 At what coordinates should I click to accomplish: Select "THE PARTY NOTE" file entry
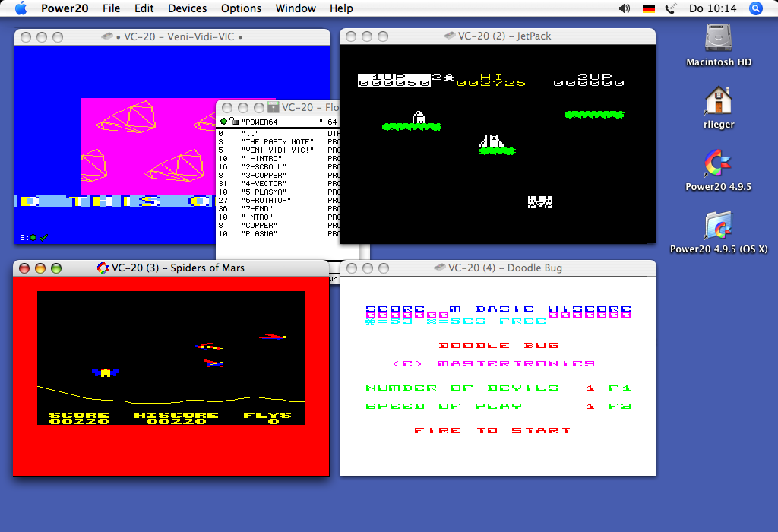click(278, 142)
